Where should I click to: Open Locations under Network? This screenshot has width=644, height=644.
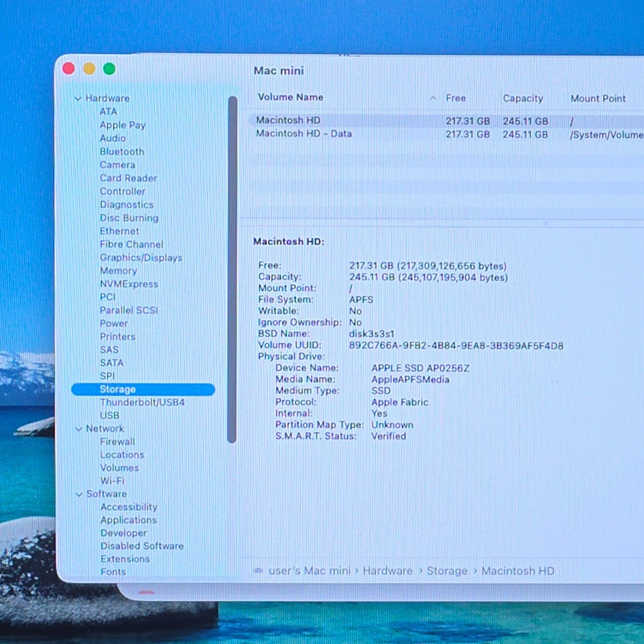click(122, 455)
